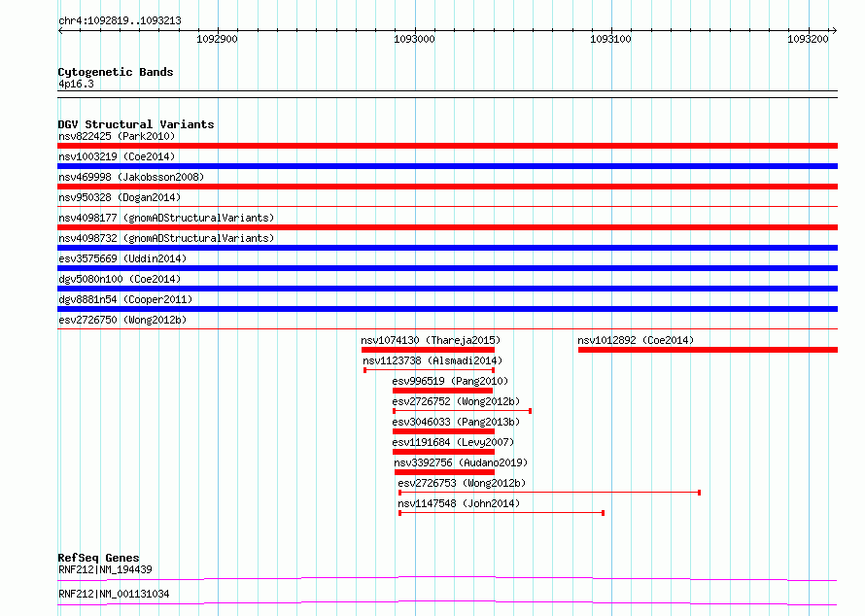The width and height of the screenshot is (865, 616).
Task: Click the esv2726753 (Wong2012b) label
Action: click(462, 483)
